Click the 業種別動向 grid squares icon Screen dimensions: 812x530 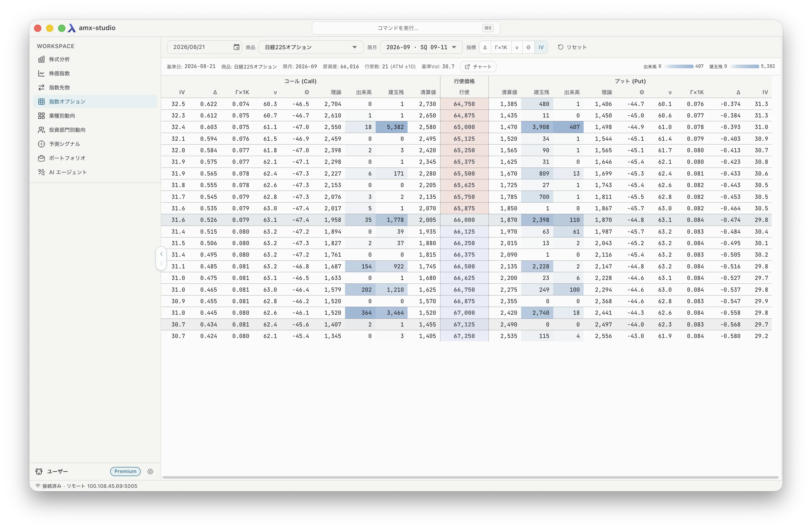tap(41, 116)
